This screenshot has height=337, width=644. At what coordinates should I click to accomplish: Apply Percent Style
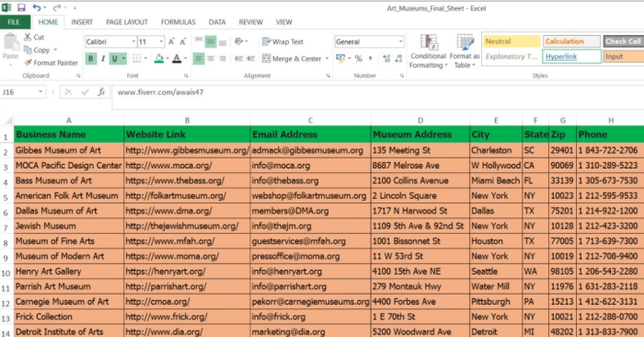[359, 59]
